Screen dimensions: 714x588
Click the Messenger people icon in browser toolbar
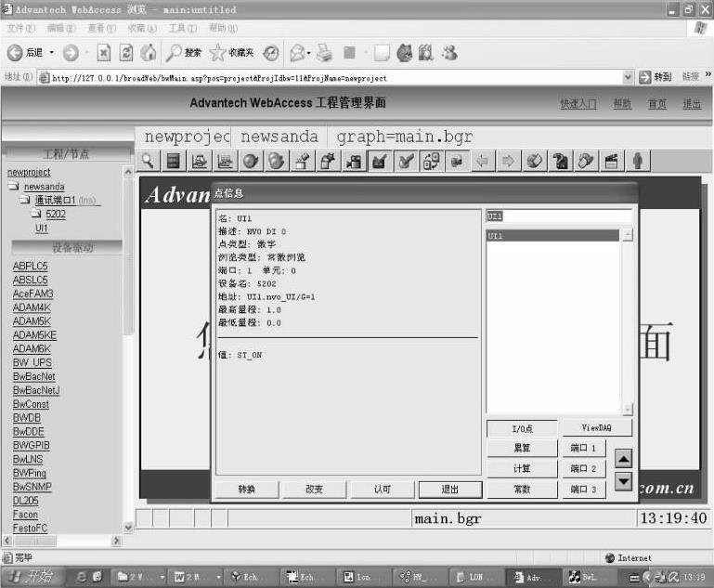click(450, 53)
